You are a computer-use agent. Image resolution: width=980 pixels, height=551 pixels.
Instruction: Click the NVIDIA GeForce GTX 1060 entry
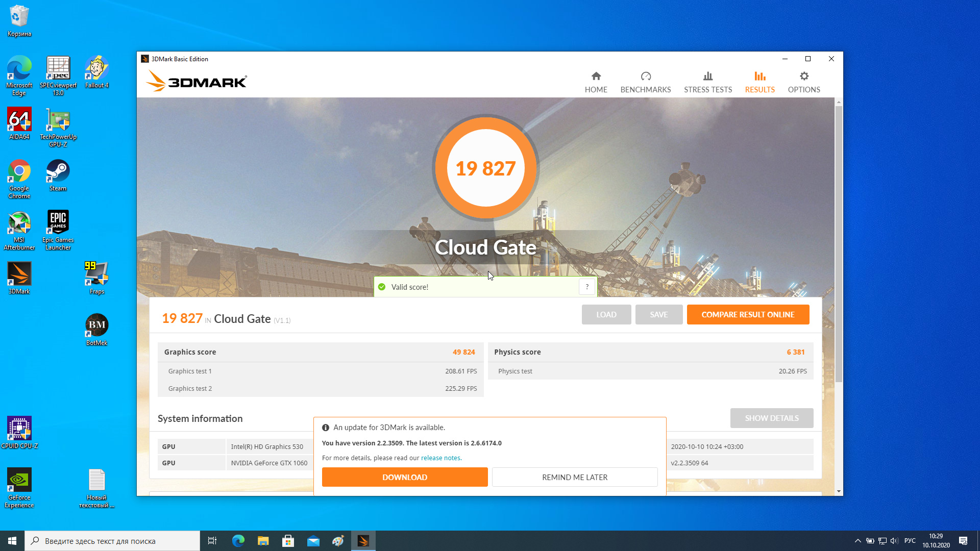[269, 463]
